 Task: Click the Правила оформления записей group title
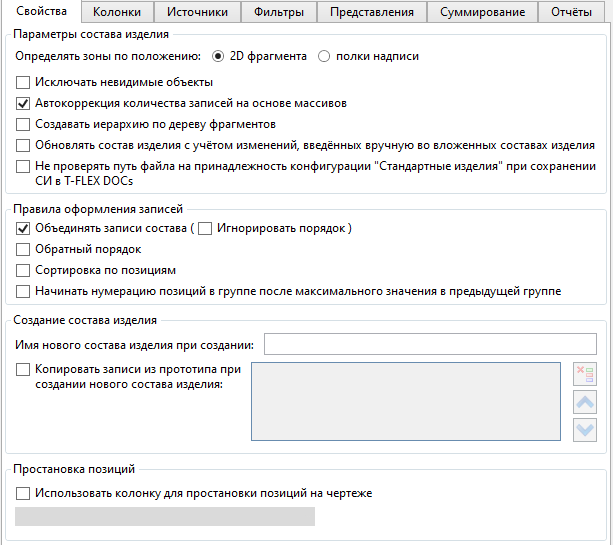coord(98,209)
